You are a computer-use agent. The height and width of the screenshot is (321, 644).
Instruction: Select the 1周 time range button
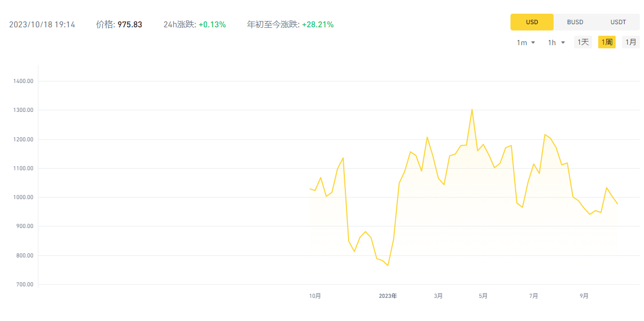(607, 42)
